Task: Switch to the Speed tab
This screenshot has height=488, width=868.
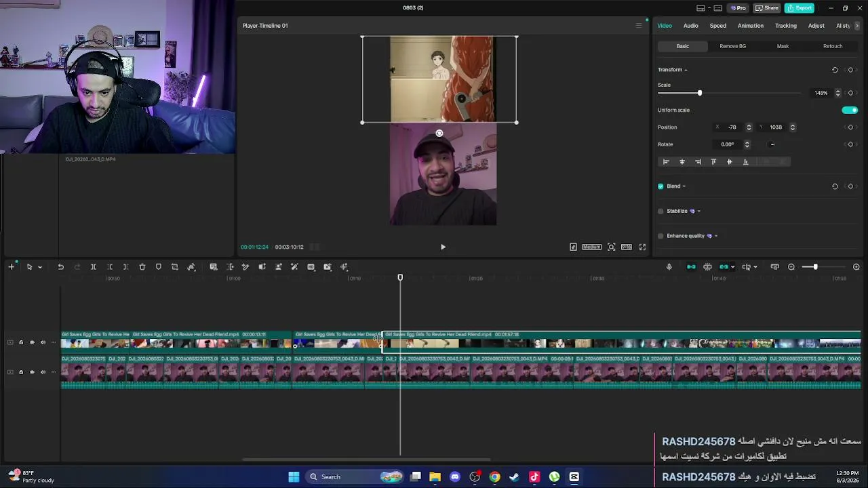Action: click(x=717, y=26)
